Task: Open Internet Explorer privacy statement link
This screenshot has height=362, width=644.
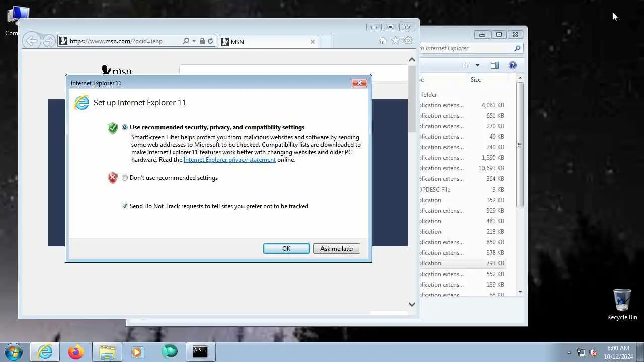Action: click(x=229, y=160)
